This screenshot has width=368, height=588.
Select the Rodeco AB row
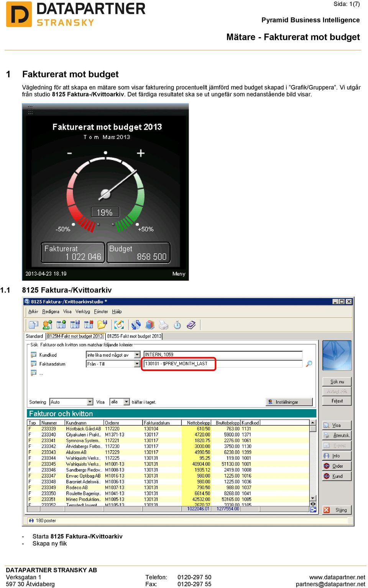coord(168,487)
